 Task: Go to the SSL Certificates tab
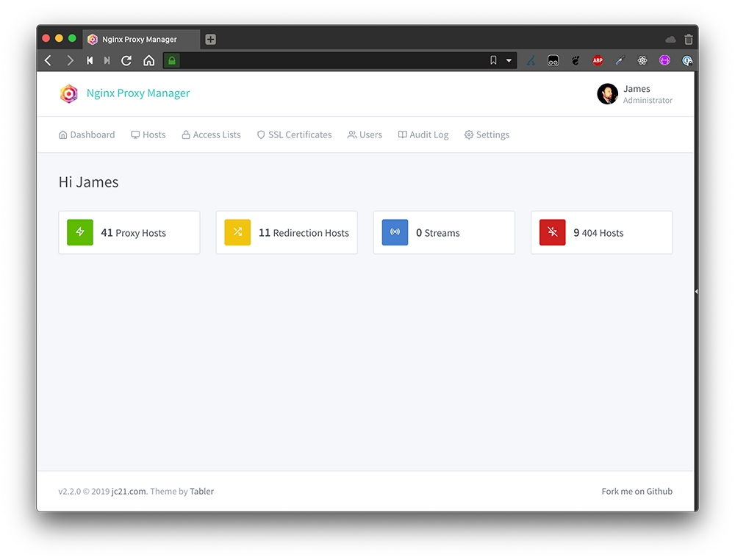click(x=294, y=134)
